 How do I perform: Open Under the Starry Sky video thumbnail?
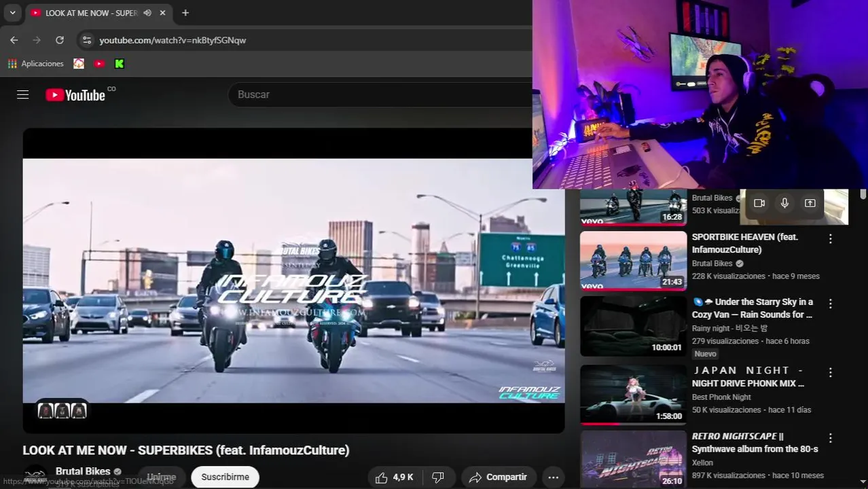pyautogui.click(x=633, y=326)
